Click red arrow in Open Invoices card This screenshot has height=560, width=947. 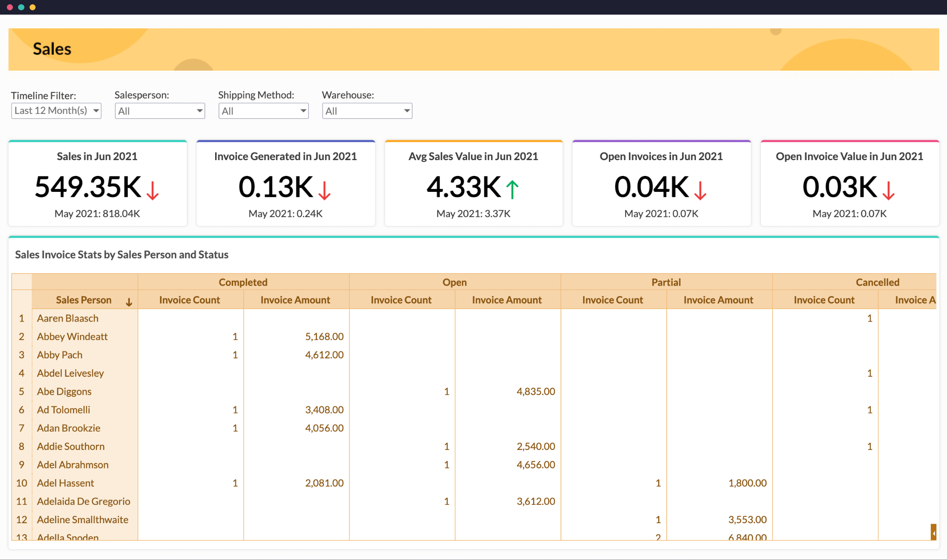tap(700, 190)
